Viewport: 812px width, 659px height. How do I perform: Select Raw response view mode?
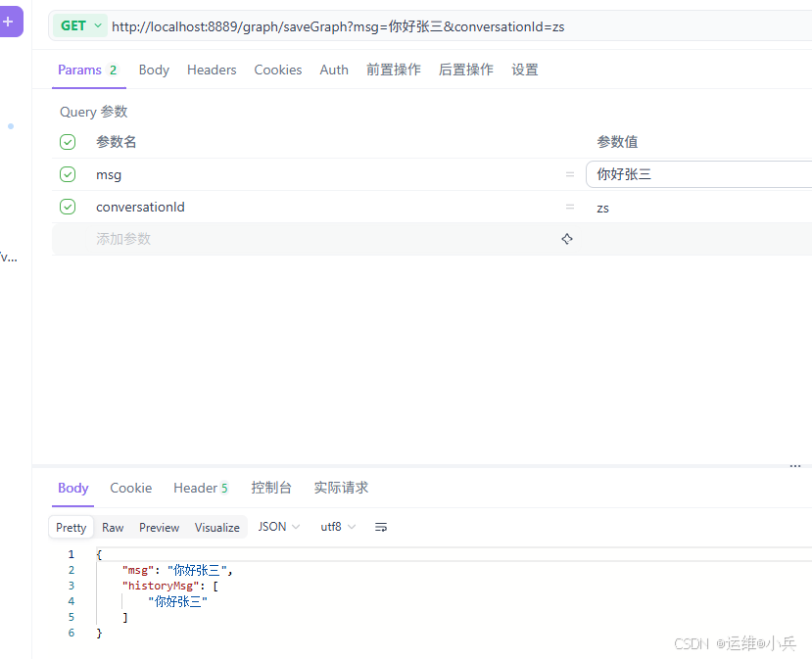coord(112,527)
